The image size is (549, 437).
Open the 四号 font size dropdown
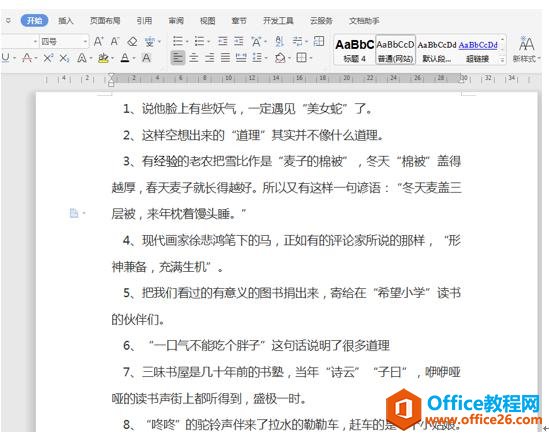(85, 42)
